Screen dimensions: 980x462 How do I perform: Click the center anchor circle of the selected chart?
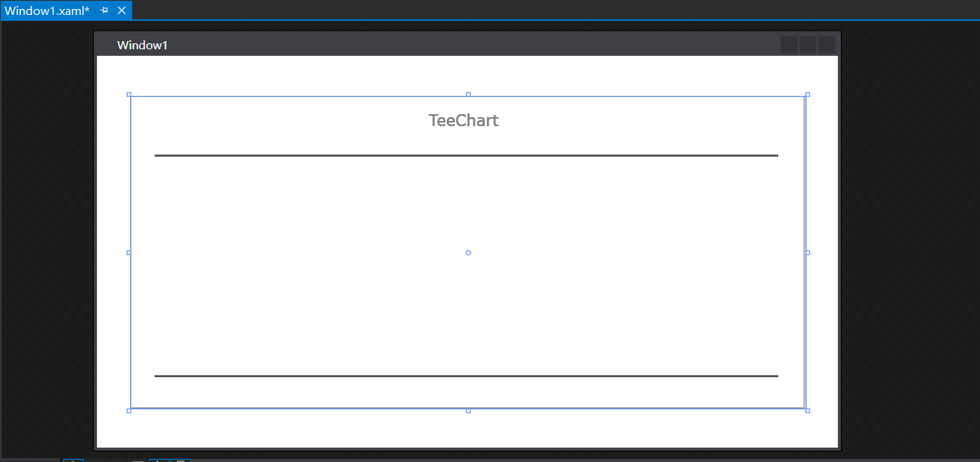468,252
